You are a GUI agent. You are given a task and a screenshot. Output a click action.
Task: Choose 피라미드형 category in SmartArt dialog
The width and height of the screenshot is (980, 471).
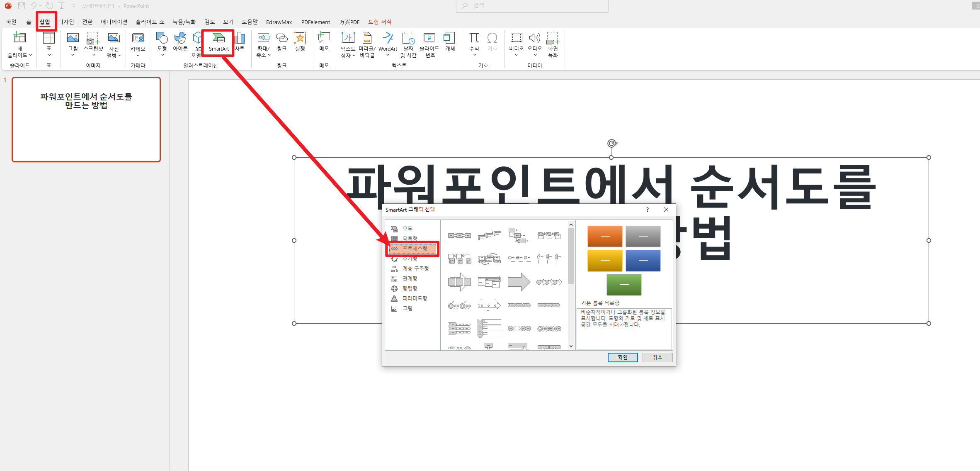tap(414, 298)
